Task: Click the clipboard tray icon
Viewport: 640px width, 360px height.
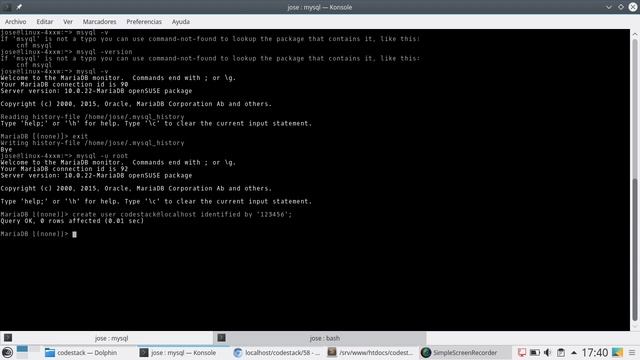Action: pos(561,353)
